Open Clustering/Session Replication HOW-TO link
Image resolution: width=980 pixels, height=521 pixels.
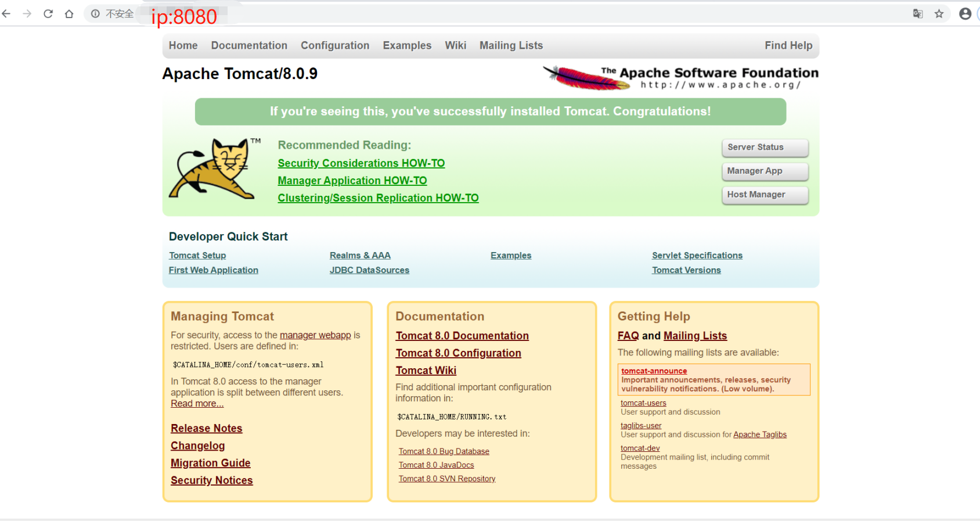point(378,198)
